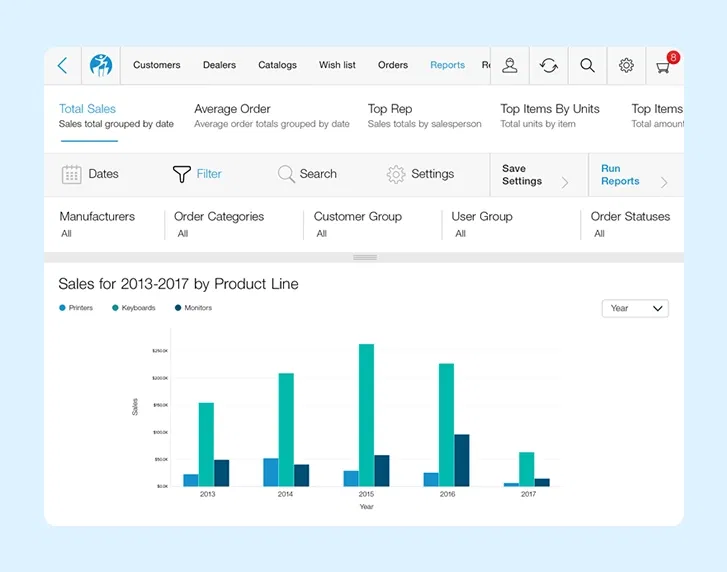The width and height of the screenshot is (727, 572).
Task: Click the sync refresh icon
Action: [x=548, y=65]
